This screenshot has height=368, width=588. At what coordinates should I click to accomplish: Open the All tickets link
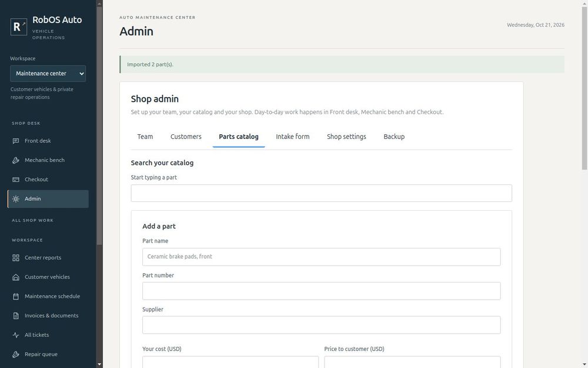[48, 335]
